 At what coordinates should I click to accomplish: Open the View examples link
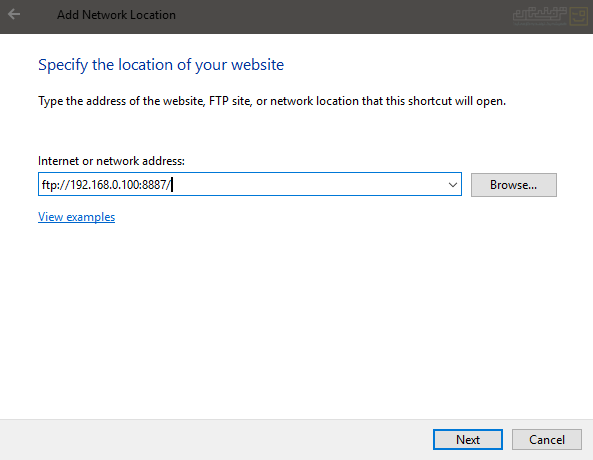tap(76, 217)
